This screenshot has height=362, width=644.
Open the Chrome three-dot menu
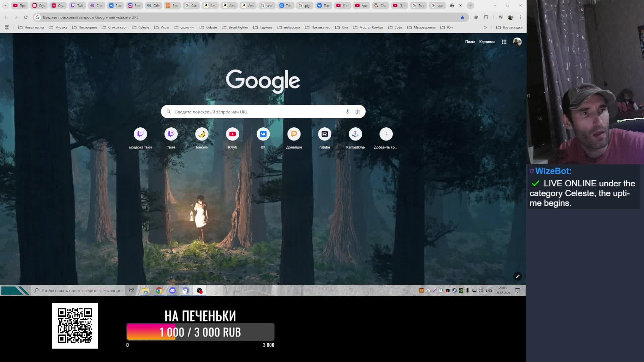click(x=520, y=17)
